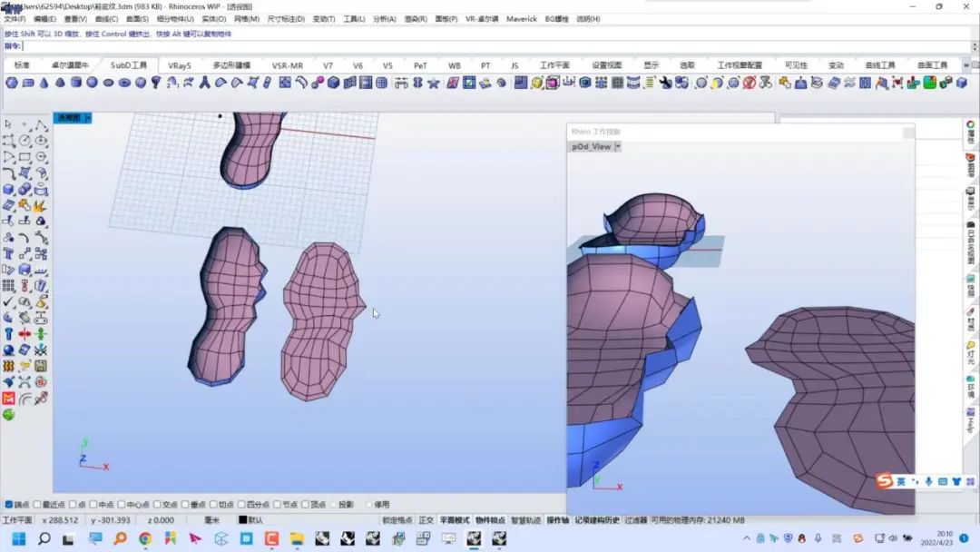
Task: Open the 网格(M) menu
Action: click(x=247, y=19)
